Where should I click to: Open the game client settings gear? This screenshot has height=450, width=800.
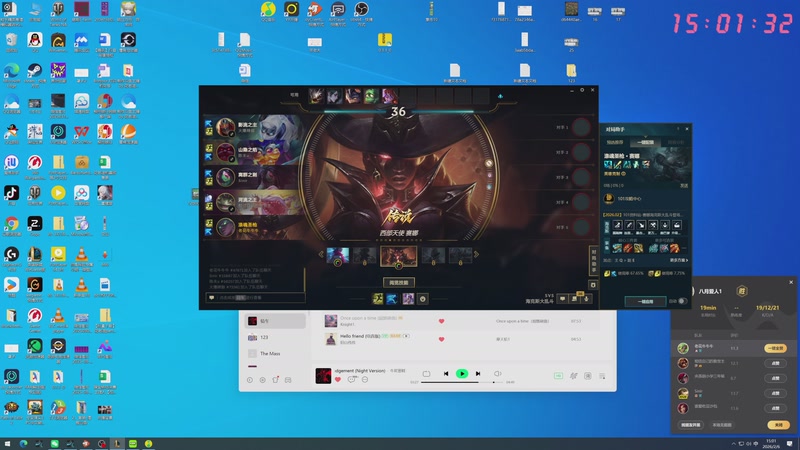(582, 90)
